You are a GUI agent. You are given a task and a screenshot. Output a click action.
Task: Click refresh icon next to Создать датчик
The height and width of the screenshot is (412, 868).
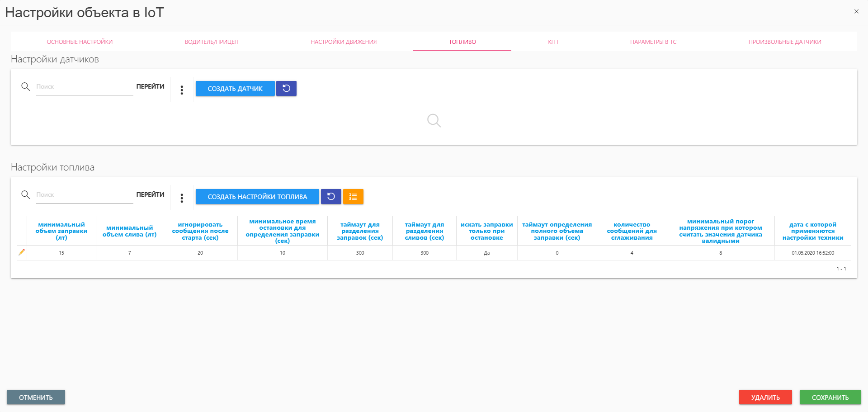point(286,89)
